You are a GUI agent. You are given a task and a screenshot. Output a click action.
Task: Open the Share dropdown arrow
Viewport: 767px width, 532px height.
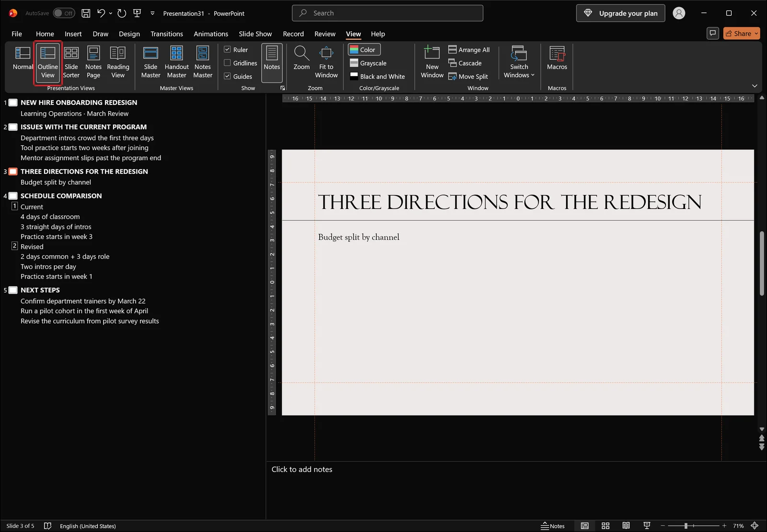pyautogui.click(x=756, y=34)
